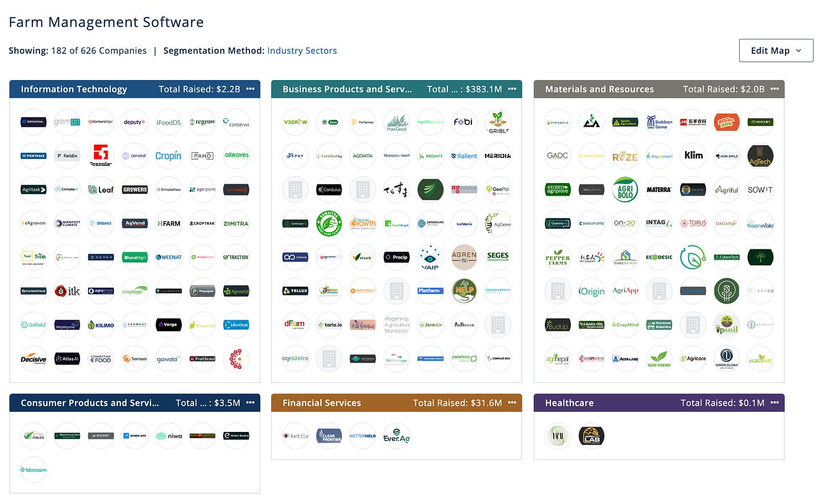
Task: Open Business Products and Services options menu
Action: (512, 89)
